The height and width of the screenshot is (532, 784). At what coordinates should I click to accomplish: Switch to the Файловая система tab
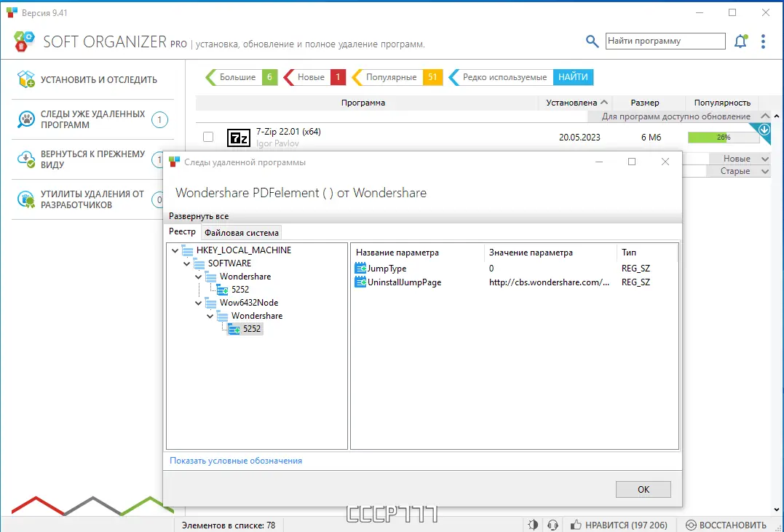[242, 232]
